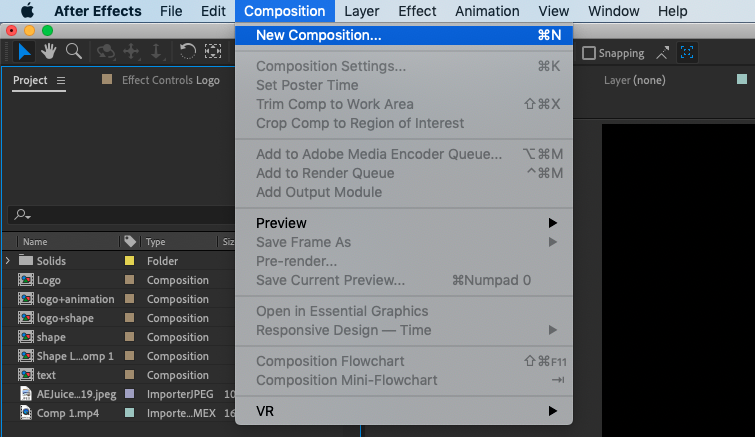This screenshot has height=437, width=755.
Task: Click the label tag column icon
Action: (x=129, y=241)
